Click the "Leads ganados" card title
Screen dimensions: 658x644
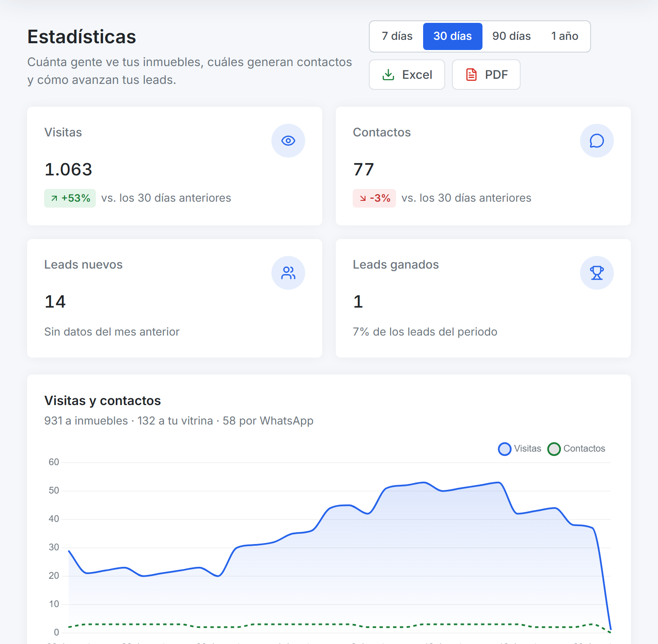click(396, 265)
